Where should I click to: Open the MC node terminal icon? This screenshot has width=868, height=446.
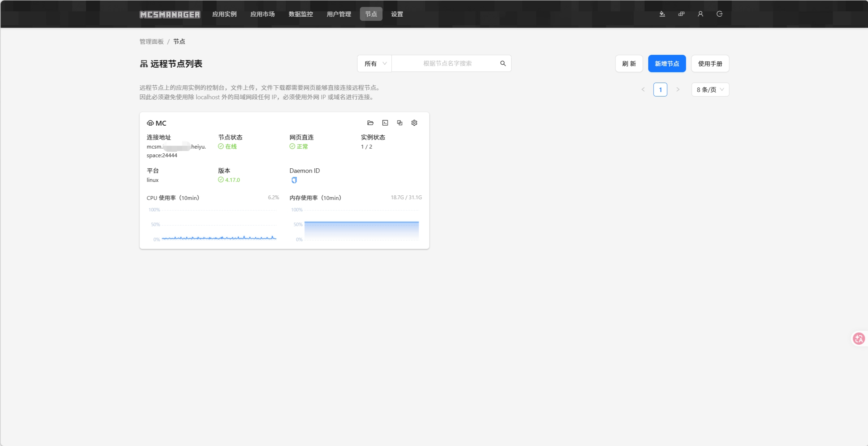[385, 123]
